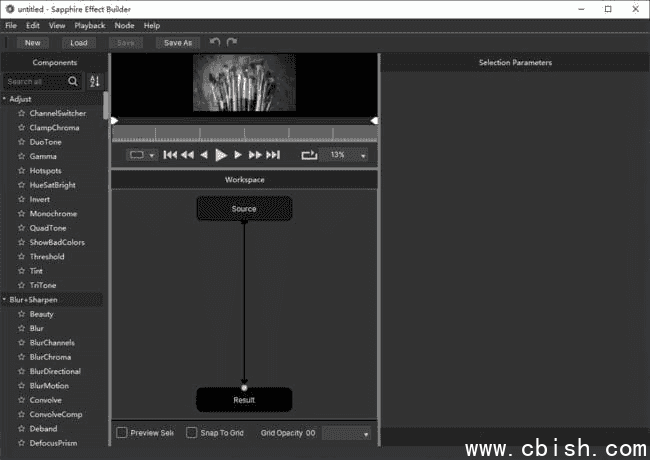
Task: Star the BlurMotion component
Action: pos(22,386)
